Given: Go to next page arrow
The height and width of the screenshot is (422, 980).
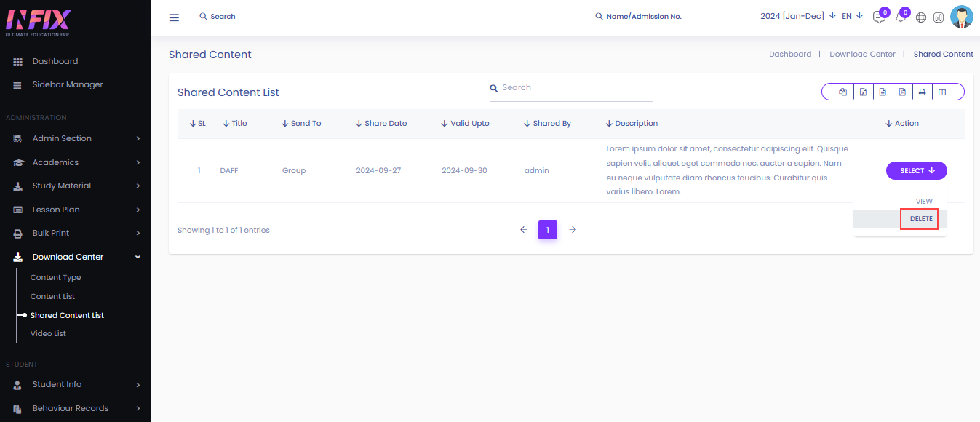Looking at the screenshot, I should tap(573, 230).
